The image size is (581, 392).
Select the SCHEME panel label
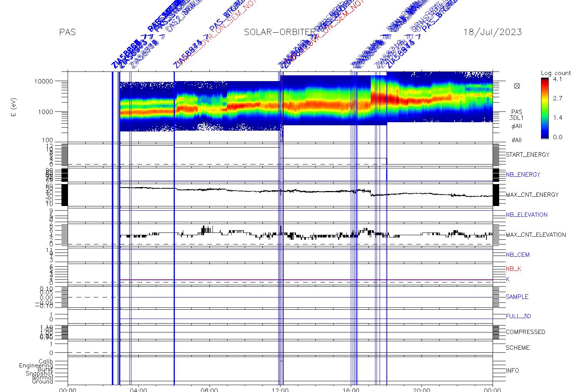[518, 348]
